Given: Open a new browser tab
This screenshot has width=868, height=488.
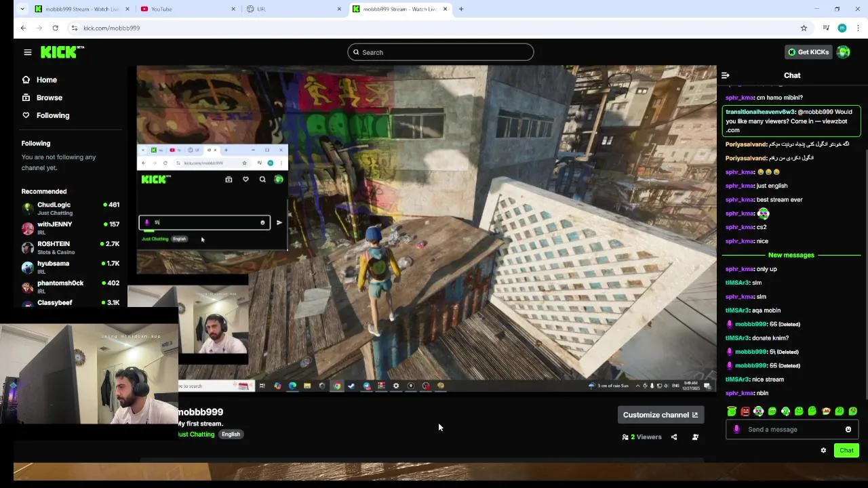Looking at the screenshot, I should click(x=461, y=9).
